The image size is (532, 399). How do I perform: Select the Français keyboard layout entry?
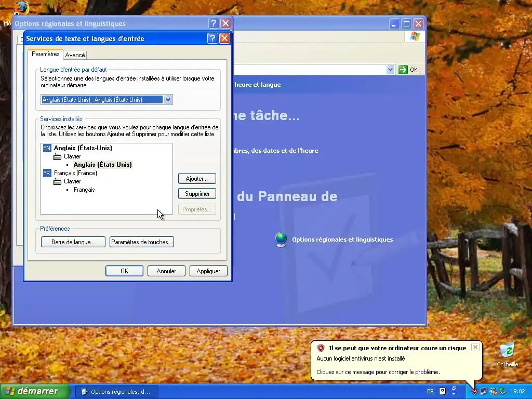click(x=84, y=190)
